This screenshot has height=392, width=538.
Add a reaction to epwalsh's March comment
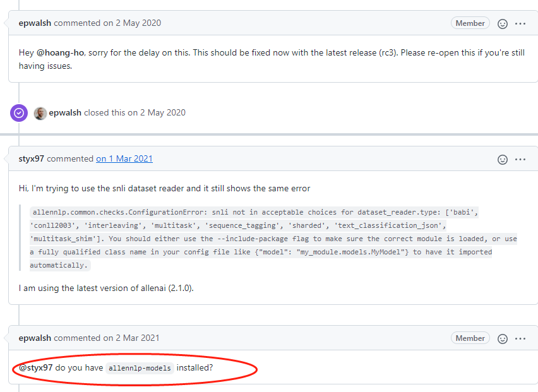pyautogui.click(x=502, y=338)
